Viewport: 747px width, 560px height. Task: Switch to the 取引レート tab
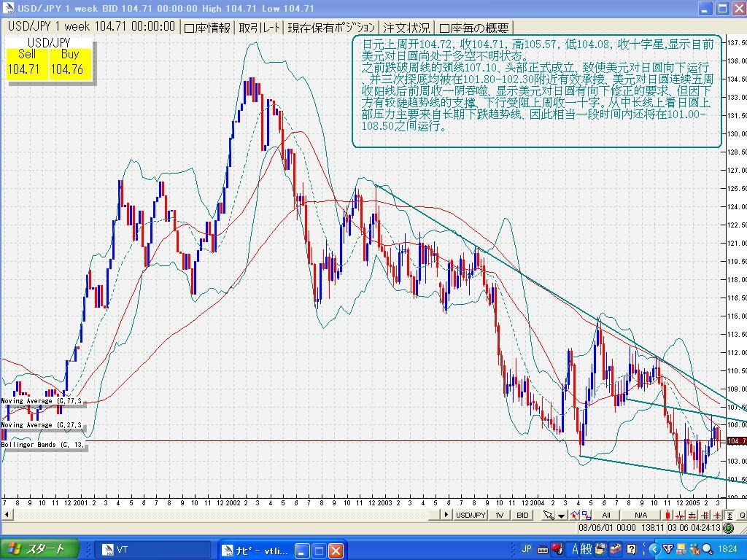coord(259,28)
